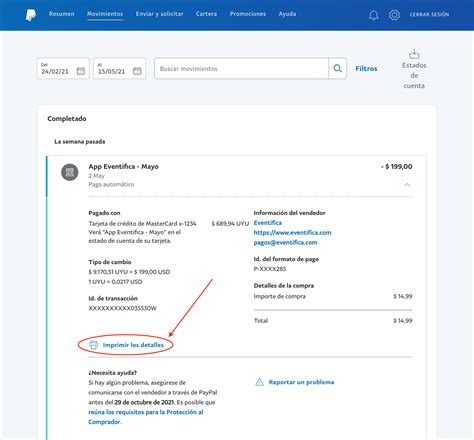This screenshot has height=440, width=474.
Task: Click CERRAR SESIÓN link
Action: click(x=429, y=15)
